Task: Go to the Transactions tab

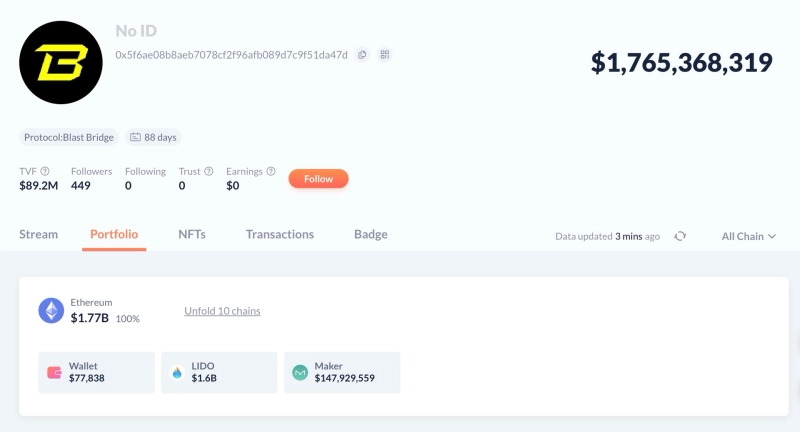Action: [x=280, y=234]
